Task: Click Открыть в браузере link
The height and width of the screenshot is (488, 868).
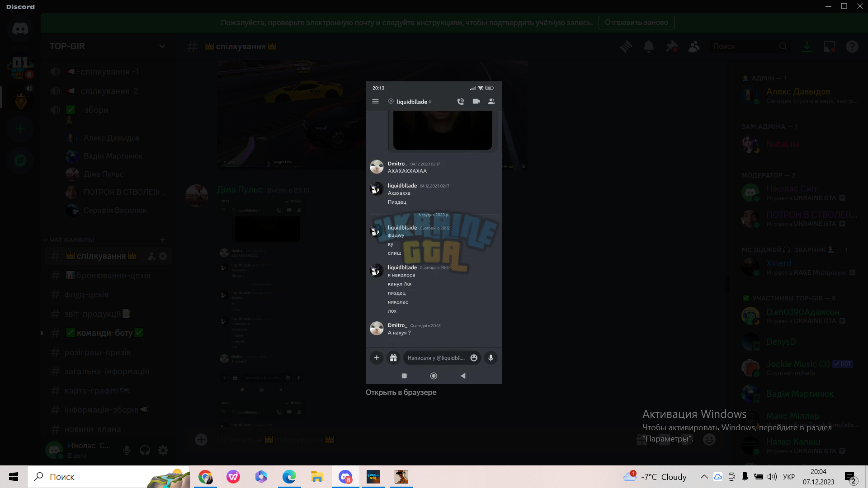Action: click(401, 392)
